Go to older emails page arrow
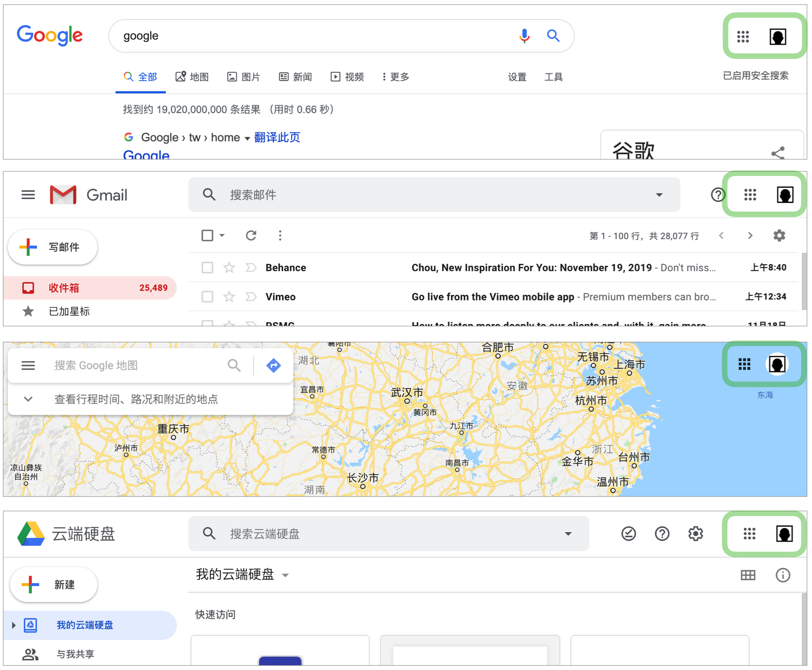 [x=750, y=235]
